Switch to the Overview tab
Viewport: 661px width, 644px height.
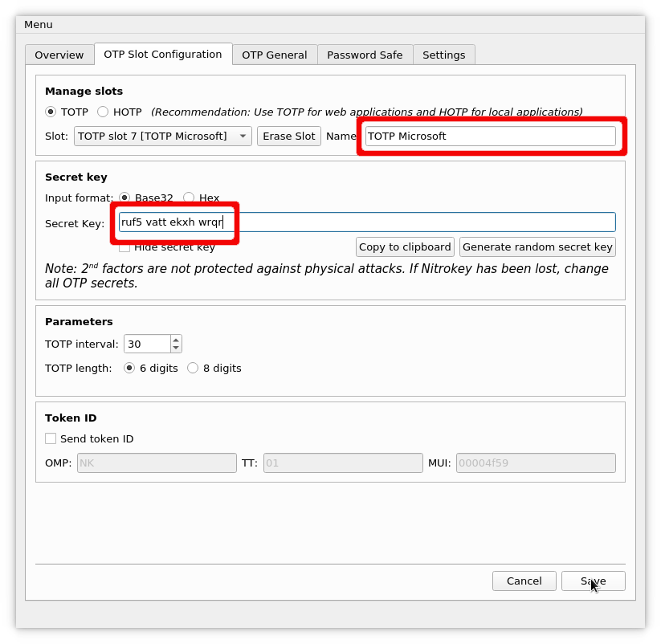pyautogui.click(x=59, y=55)
